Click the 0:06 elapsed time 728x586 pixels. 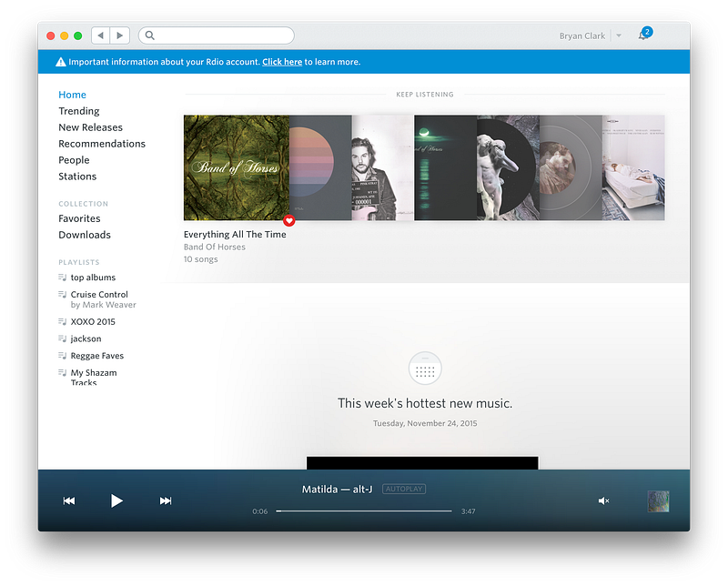260,511
